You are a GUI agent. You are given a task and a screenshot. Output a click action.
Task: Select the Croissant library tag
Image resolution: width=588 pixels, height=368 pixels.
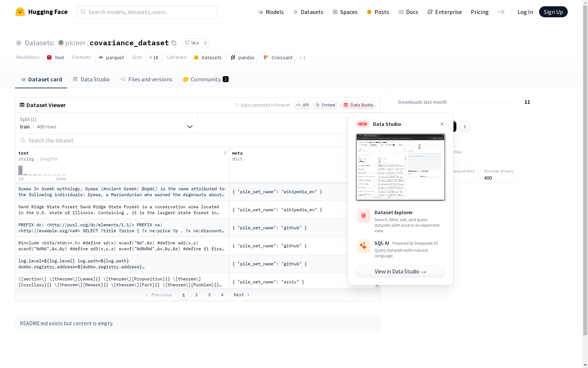pyautogui.click(x=278, y=57)
